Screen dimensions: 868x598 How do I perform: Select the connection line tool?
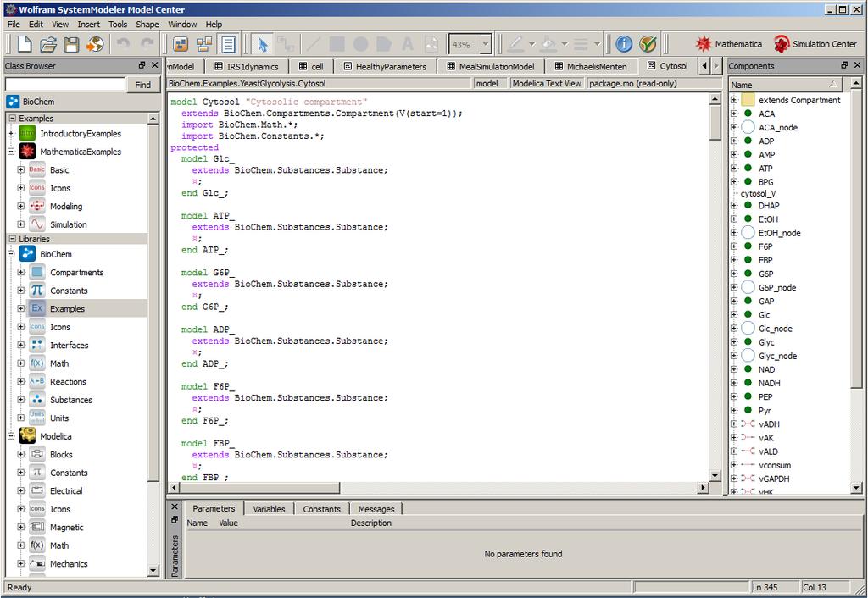pyautogui.click(x=285, y=44)
